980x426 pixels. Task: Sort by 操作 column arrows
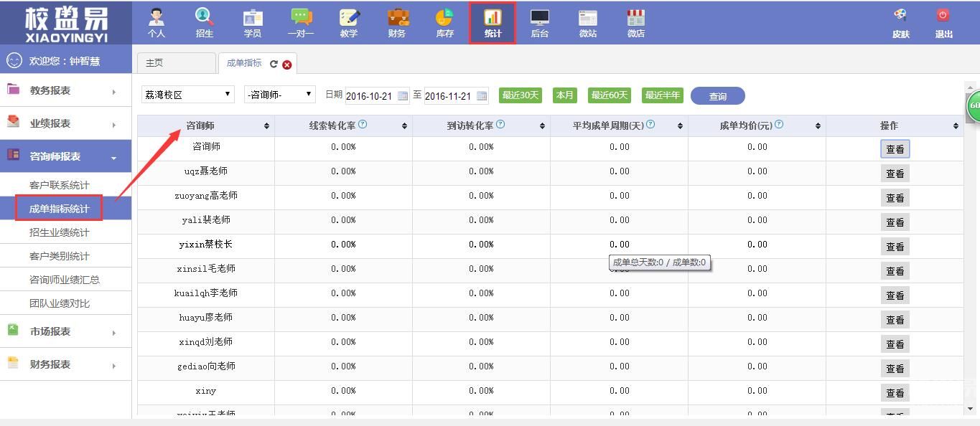(956, 126)
